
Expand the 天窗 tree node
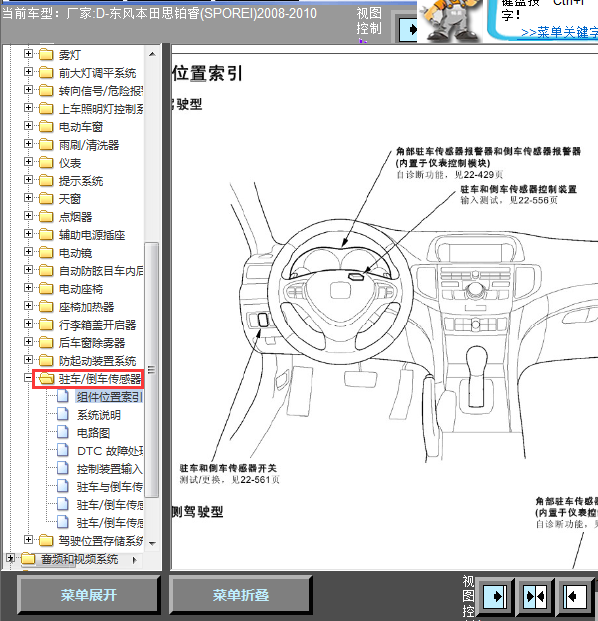[28, 198]
